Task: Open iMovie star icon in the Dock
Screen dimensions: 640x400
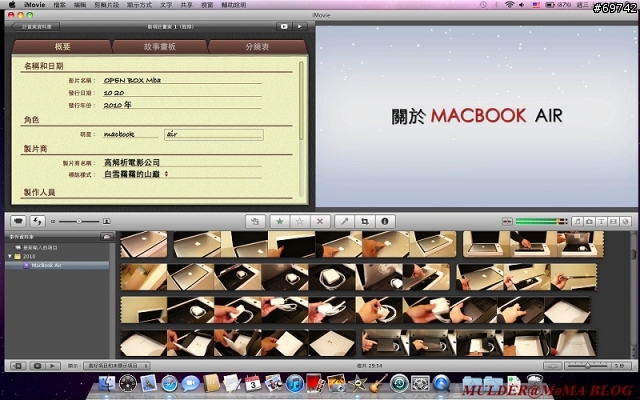Action: pos(358,383)
